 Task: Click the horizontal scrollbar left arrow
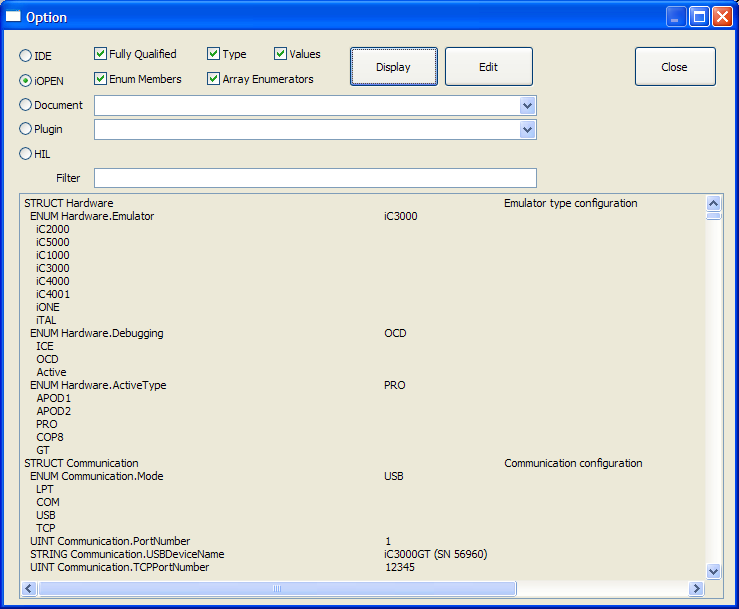pyautogui.click(x=29, y=588)
